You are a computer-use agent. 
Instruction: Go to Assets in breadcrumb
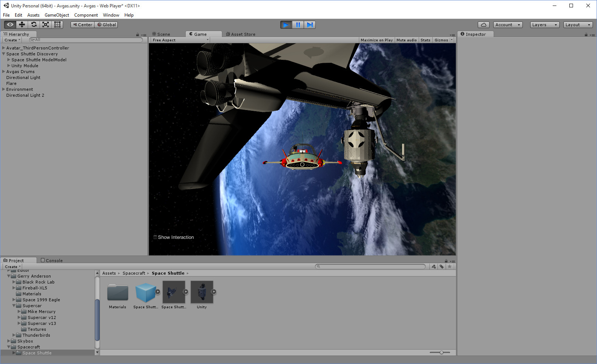point(109,273)
